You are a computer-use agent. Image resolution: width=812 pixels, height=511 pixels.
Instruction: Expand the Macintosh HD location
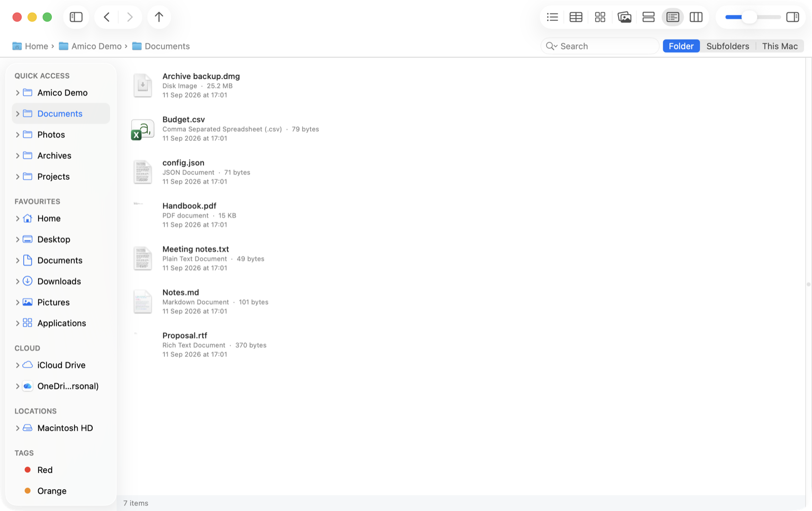(x=17, y=428)
